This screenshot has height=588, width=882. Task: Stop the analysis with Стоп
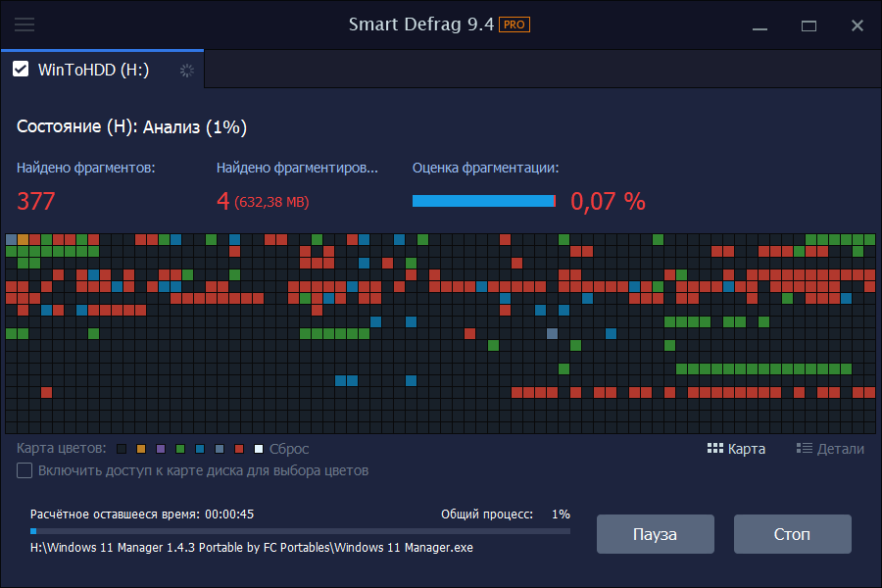point(792,534)
